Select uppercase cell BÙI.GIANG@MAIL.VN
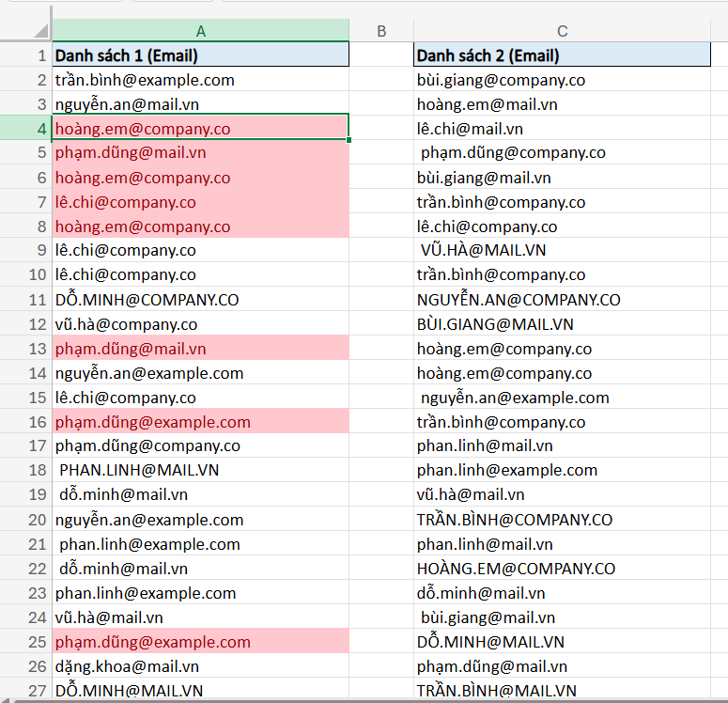Screen dimensions: 728x703 click(562, 324)
